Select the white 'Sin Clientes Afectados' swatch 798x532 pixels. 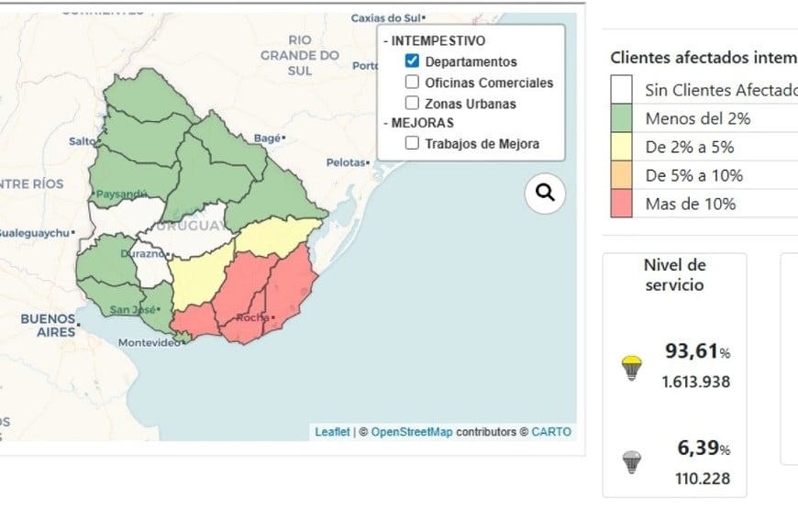[620, 90]
